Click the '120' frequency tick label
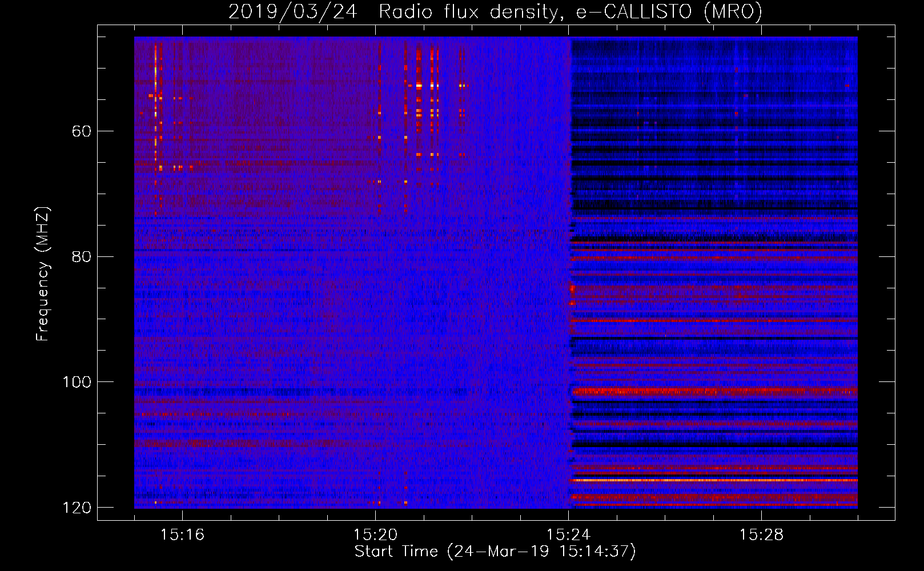The image size is (924, 571). (76, 508)
